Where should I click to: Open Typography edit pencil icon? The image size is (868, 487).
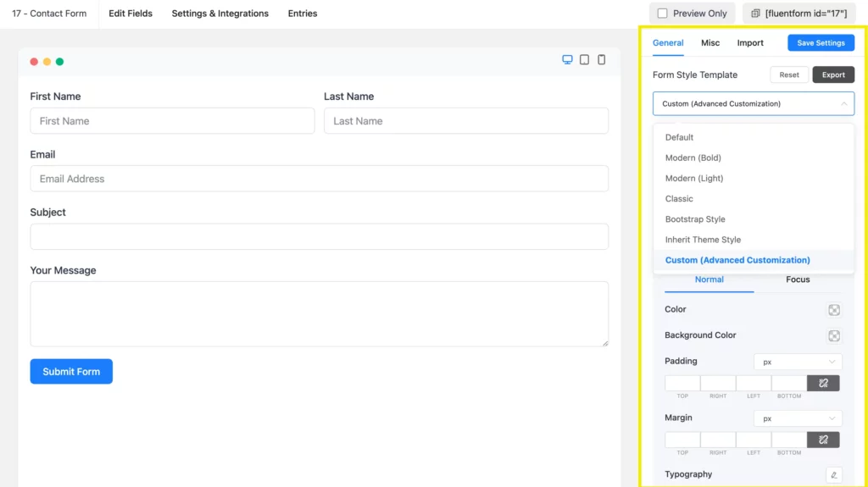tap(834, 475)
